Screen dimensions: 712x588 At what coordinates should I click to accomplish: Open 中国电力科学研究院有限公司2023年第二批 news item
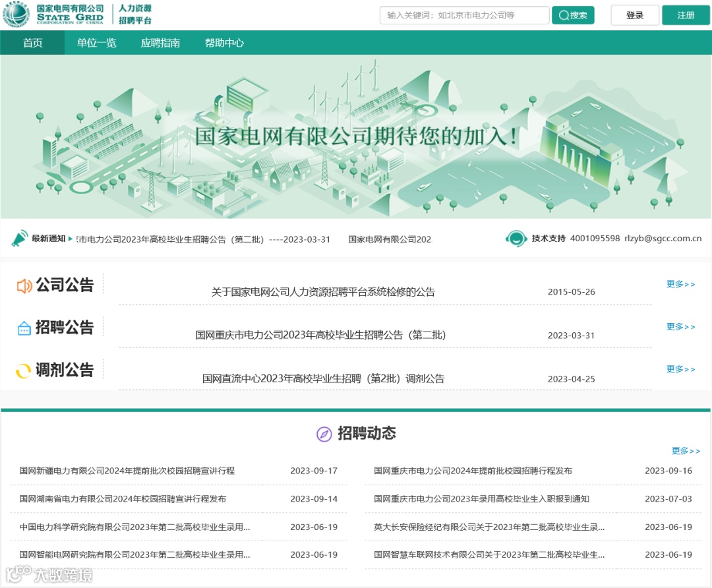134,527
